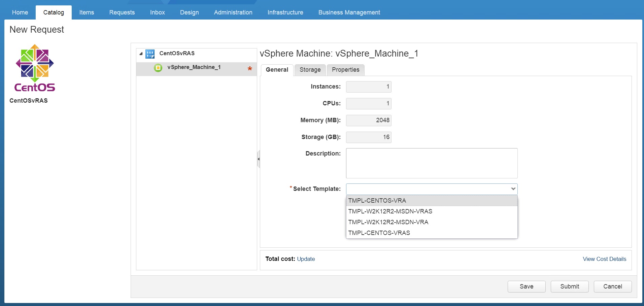644x306 pixels.
Task: Open the Inbox tab
Action: (x=157, y=12)
